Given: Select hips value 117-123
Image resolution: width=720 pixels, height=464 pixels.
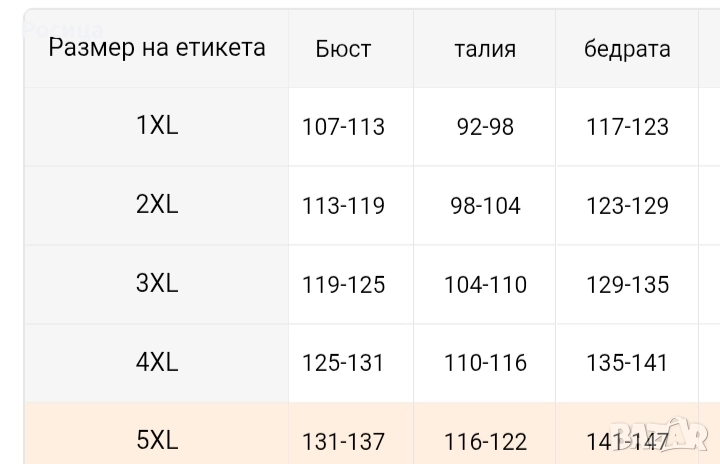Looking at the screenshot, I should point(627,127).
